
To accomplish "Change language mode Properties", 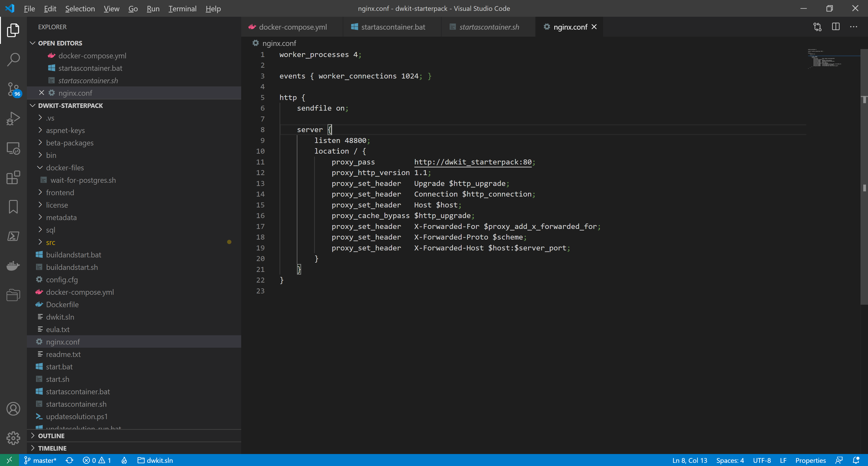I will (x=810, y=460).
